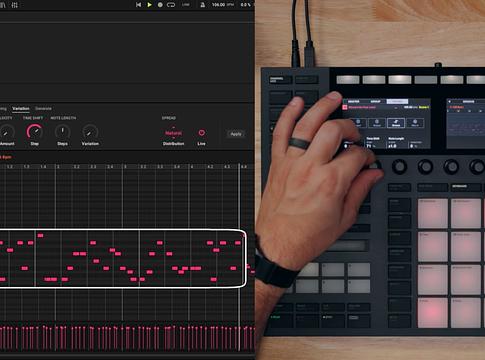The image size is (485, 360).
Task: Click the 106.00 BPM tempo field
Action: pyautogui.click(x=222, y=5)
